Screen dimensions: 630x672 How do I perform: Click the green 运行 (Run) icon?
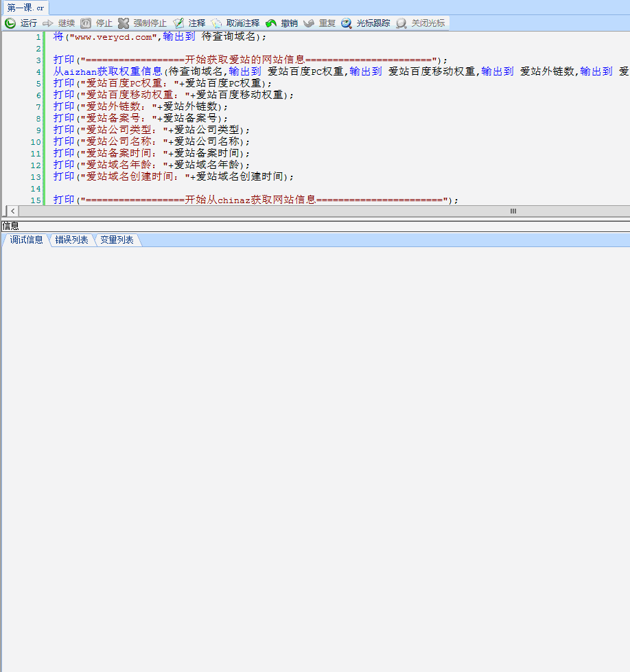pos(10,23)
